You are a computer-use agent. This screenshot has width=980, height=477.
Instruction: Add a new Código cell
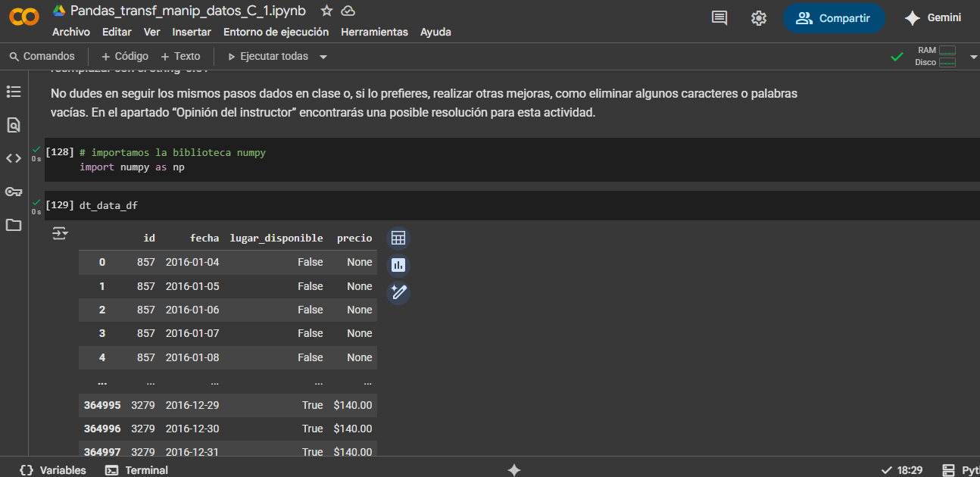click(125, 56)
